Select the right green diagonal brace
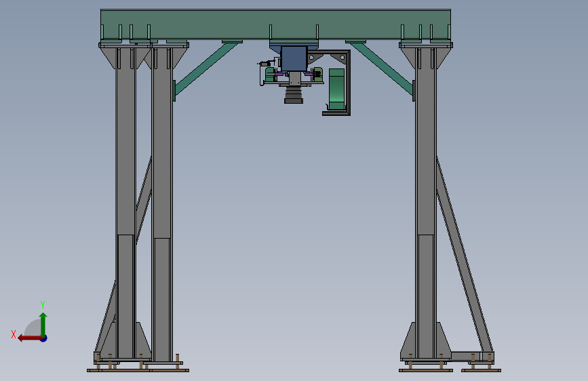Image resolution: width=588 pixels, height=381 pixels. (383, 68)
